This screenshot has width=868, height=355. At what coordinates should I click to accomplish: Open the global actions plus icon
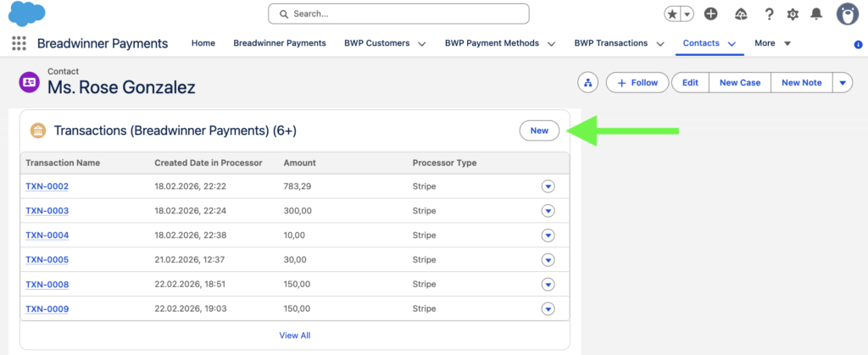tap(711, 14)
